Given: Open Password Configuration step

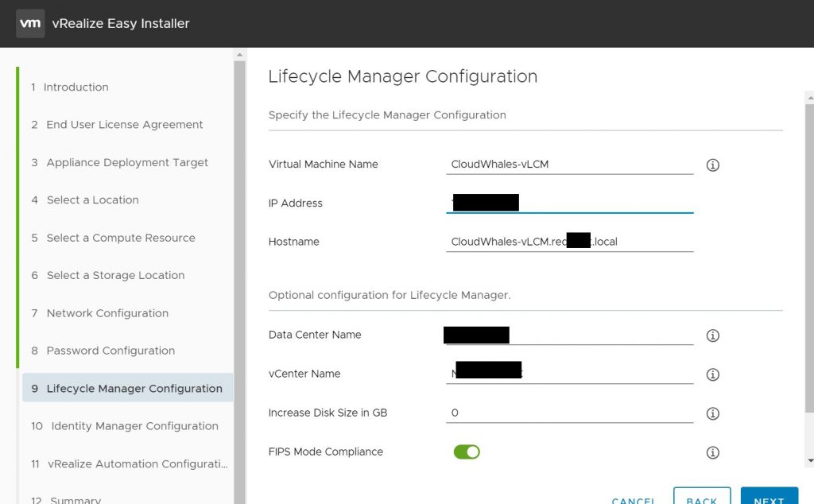Looking at the screenshot, I should 103,351.
